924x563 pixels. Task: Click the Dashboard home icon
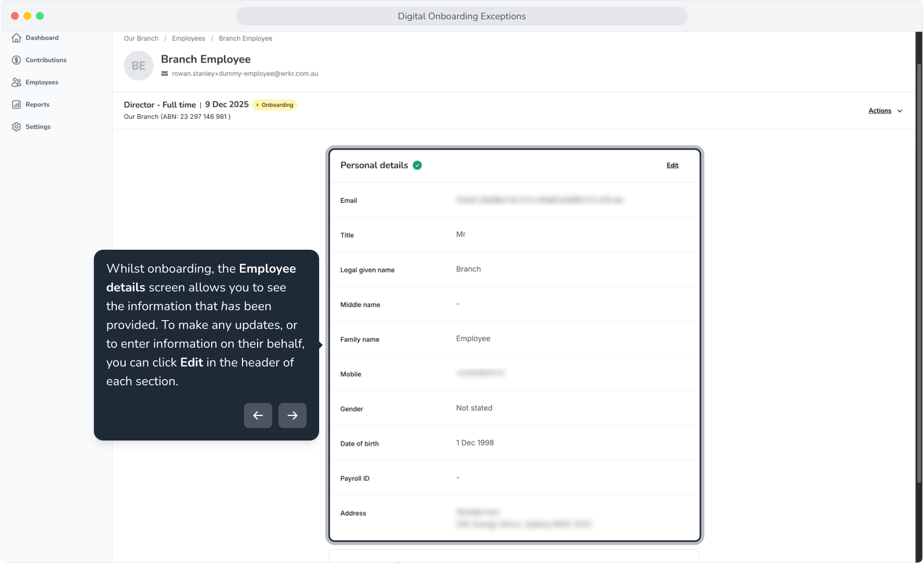click(x=16, y=38)
